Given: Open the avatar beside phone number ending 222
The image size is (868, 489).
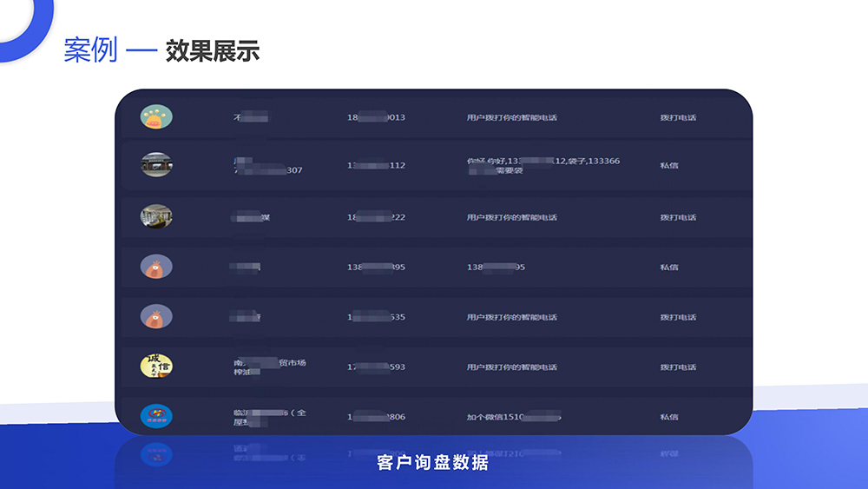Looking at the screenshot, I should point(156,217).
